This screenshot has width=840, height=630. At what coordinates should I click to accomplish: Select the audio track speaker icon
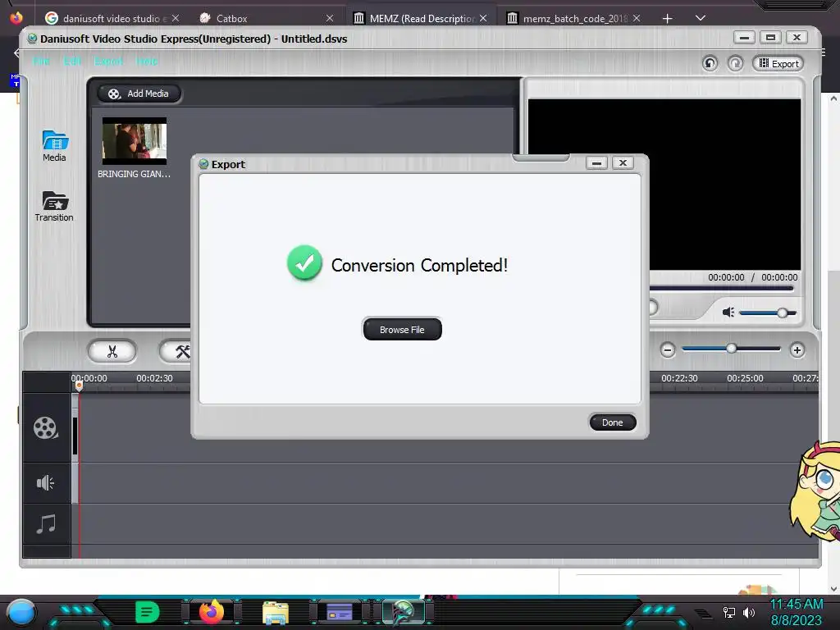point(46,482)
